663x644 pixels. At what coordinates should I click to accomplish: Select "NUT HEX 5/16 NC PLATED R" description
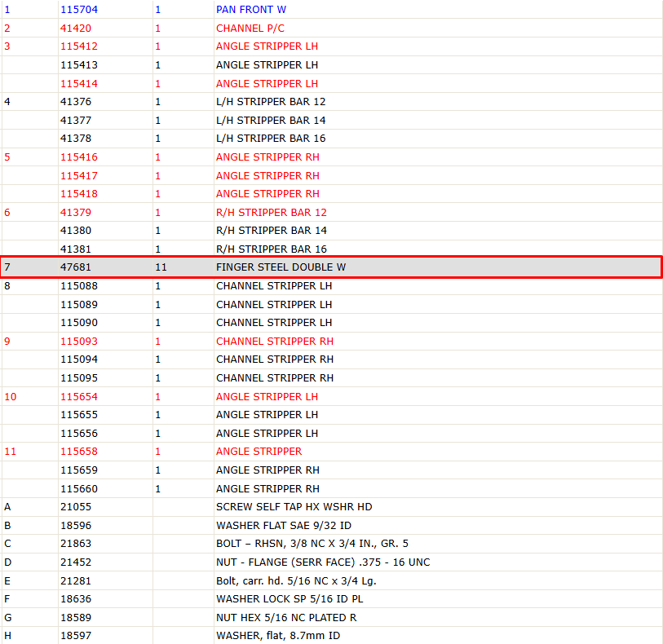pyautogui.click(x=287, y=618)
